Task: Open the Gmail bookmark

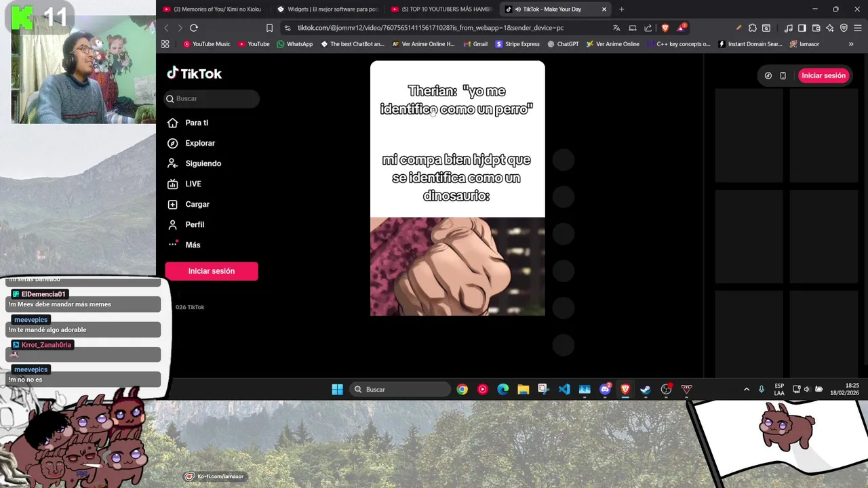Action: 475,44
